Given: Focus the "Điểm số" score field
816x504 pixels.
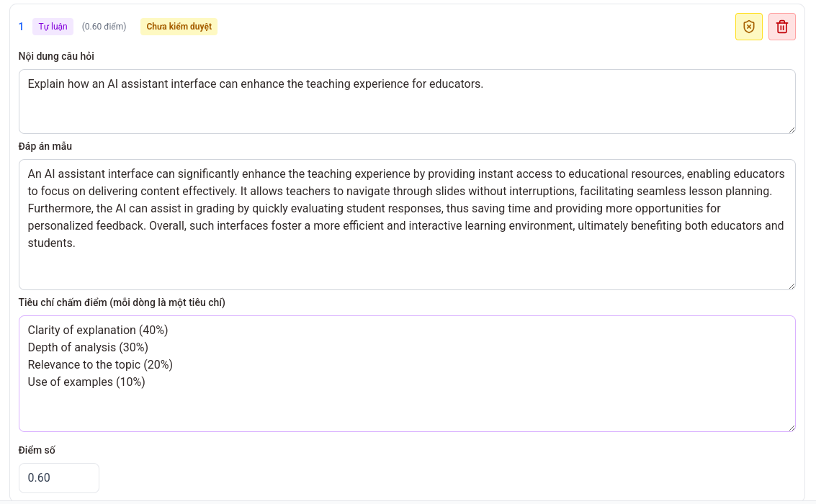Looking at the screenshot, I should click(59, 478).
